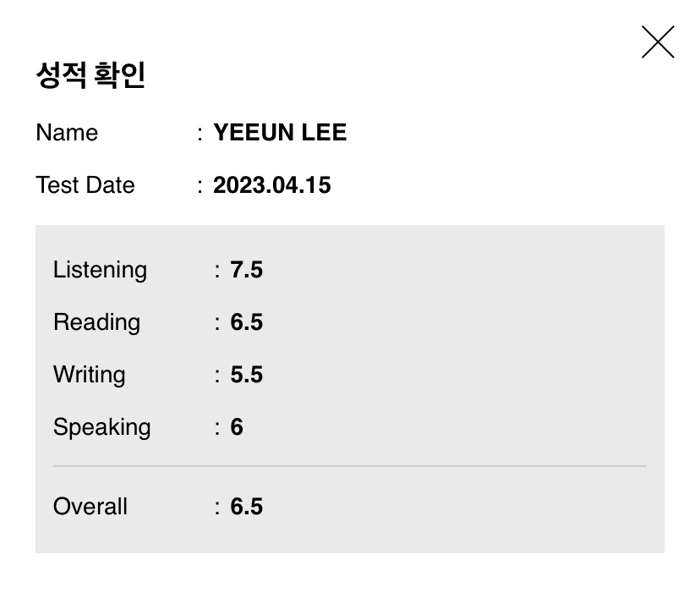The height and width of the screenshot is (593, 700).
Task: Click the Writing label
Action: pos(90,375)
